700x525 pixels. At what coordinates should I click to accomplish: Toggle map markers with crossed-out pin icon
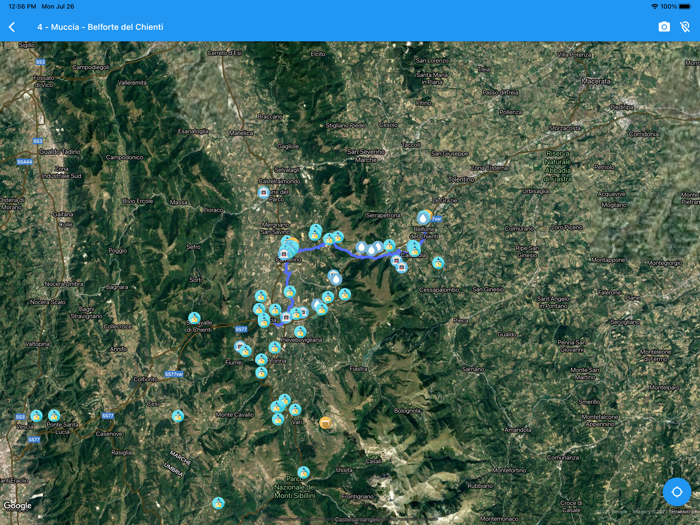[x=685, y=27]
